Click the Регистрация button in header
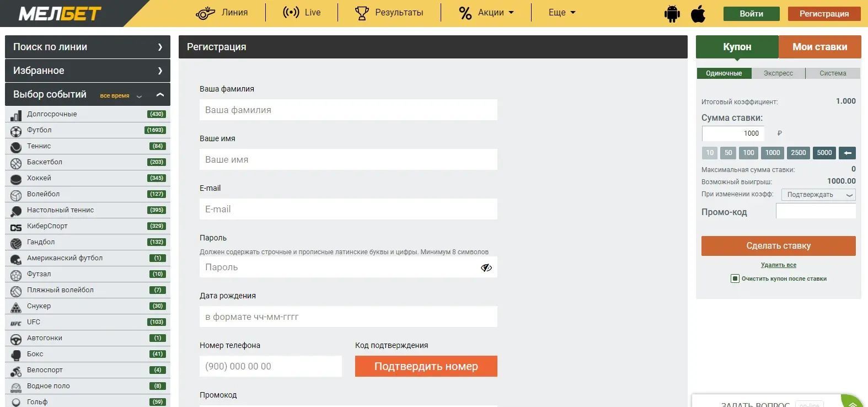868x407 pixels. point(824,14)
